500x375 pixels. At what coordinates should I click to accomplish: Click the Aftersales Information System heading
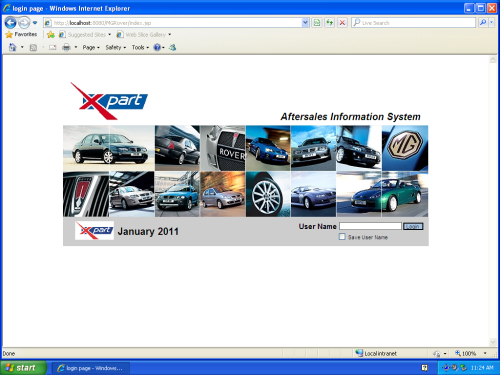pyautogui.click(x=350, y=117)
